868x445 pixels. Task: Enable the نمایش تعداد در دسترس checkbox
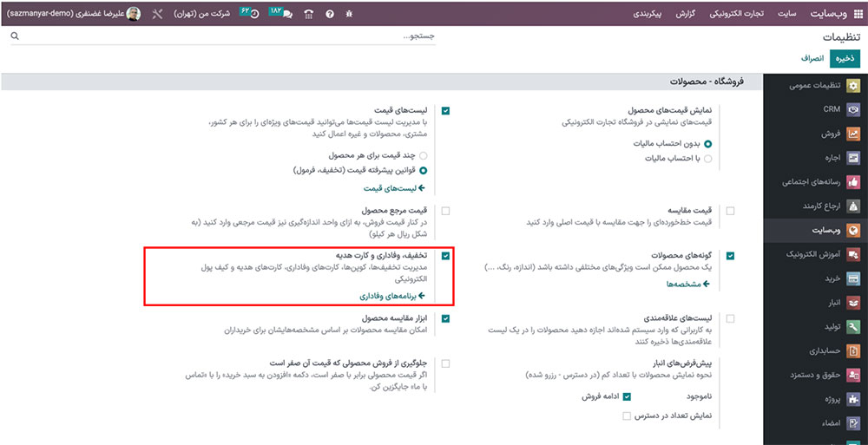pyautogui.click(x=627, y=416)
